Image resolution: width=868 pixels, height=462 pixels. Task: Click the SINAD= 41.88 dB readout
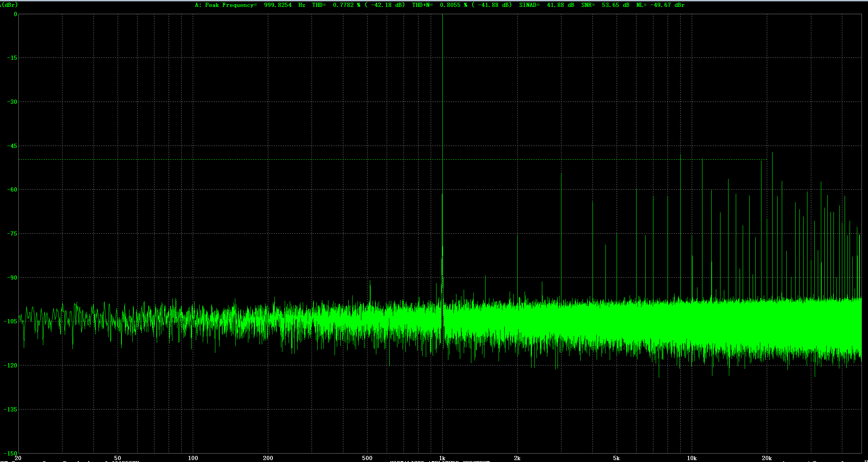coord(546,5)
